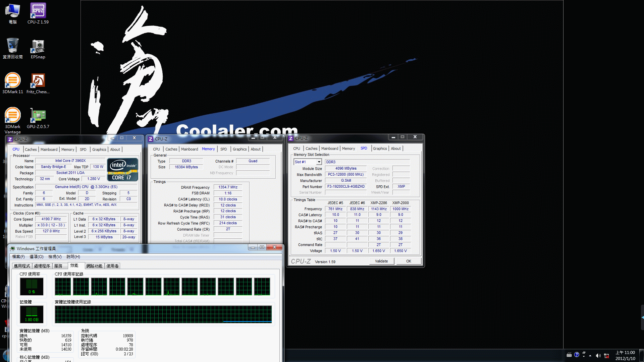The width and height of the screenshot is (644, 362).
Task: Select CPU tab in SPD window
Action: [297, 148]
